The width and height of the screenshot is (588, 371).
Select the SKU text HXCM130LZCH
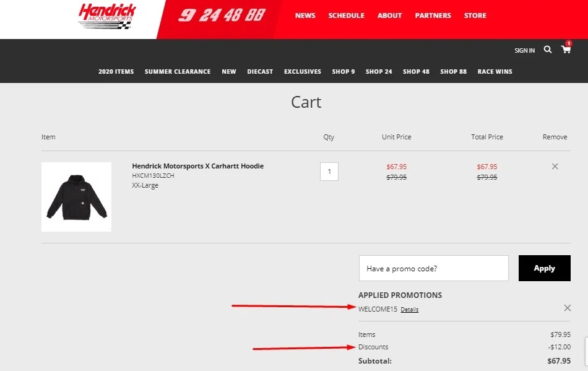(x=153, y=175)
